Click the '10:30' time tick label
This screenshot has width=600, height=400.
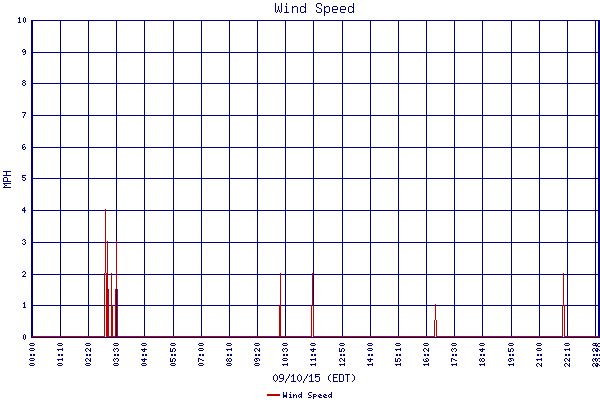point(285,354)
